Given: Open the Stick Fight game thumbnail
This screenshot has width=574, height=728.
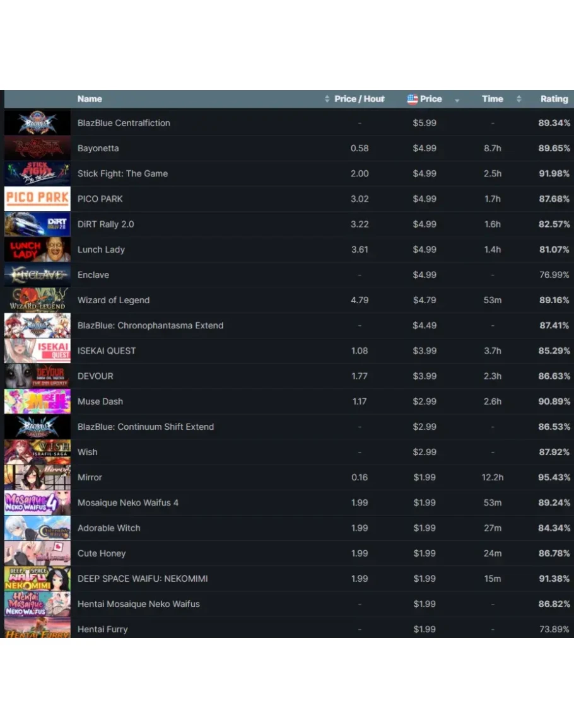Looking at the screenshot, I should [38, 173].
